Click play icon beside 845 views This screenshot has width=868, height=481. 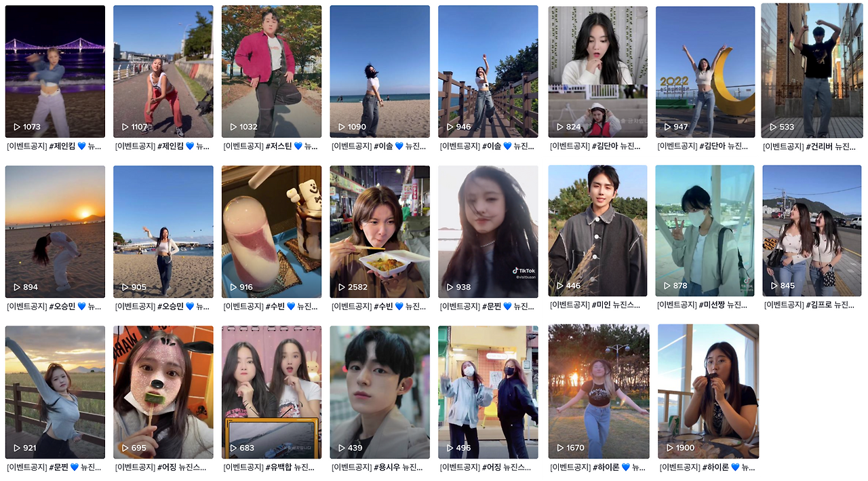coord(774,286)
